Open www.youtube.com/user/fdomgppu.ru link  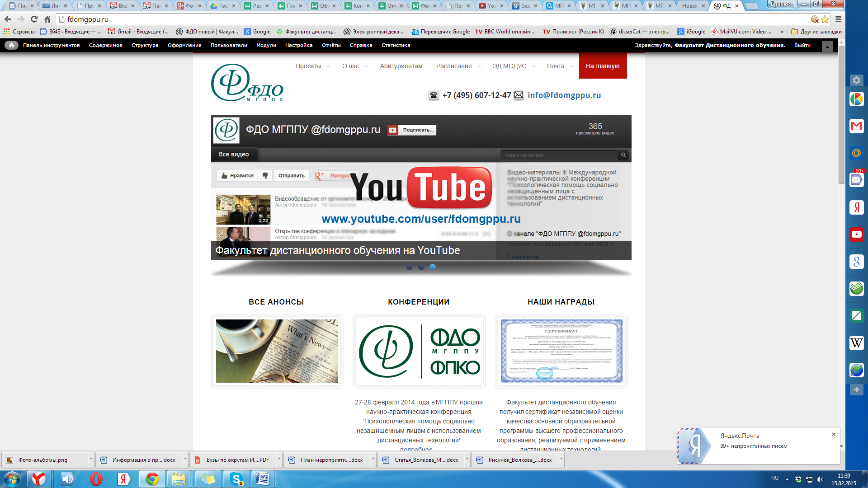pos(421,219)
